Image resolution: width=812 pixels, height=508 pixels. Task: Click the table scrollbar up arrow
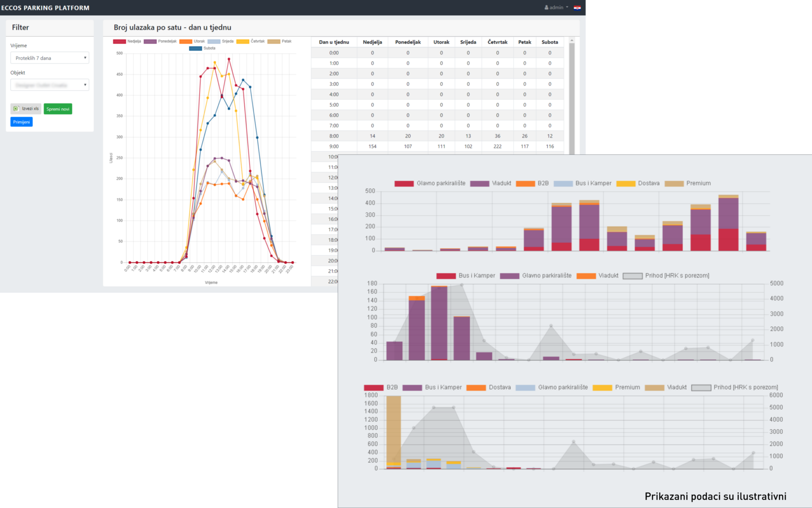(571, 40)
